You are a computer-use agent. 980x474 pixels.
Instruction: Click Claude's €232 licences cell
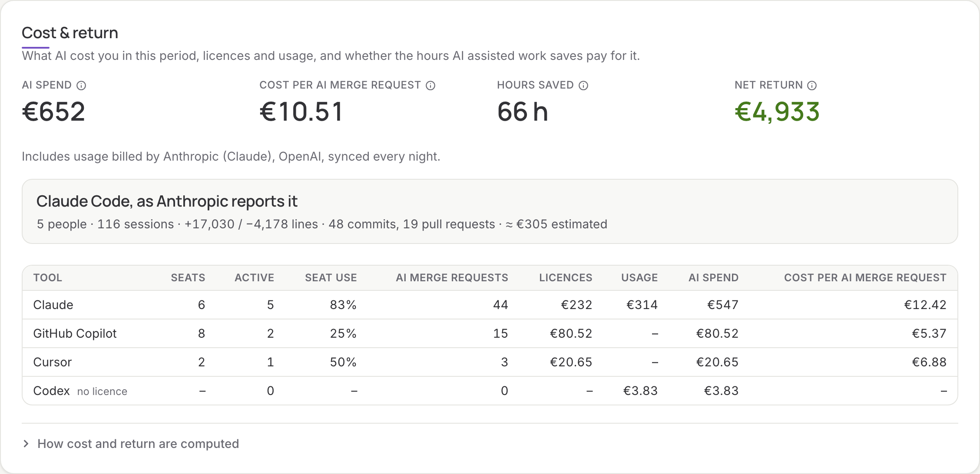click(x=576, y=305)
